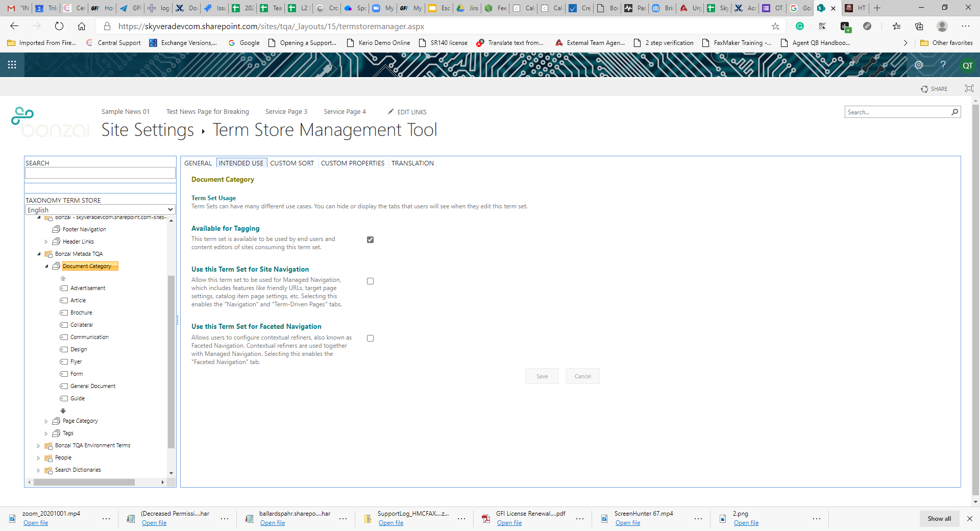This screenshot has width=980, height=531.
Task: Collapse the Bonzai Metada TQA group
Action: 39,254
